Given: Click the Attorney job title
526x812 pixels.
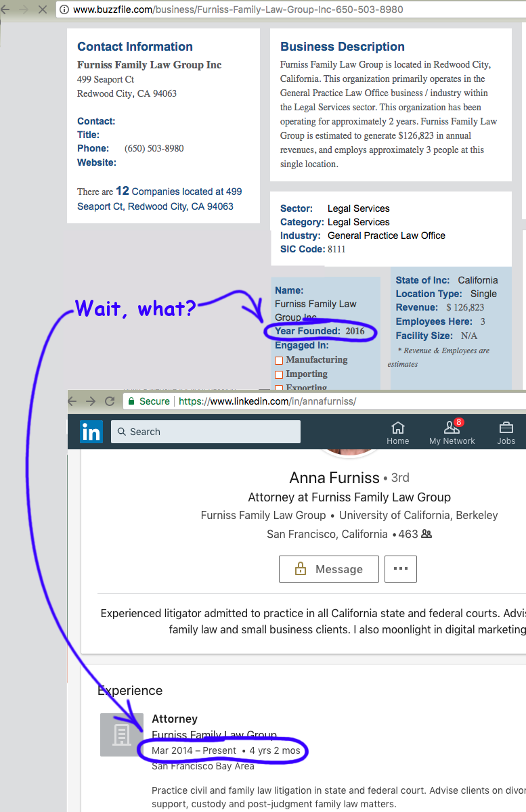Looking at the screenshot, I should click(x=175, y=719).
